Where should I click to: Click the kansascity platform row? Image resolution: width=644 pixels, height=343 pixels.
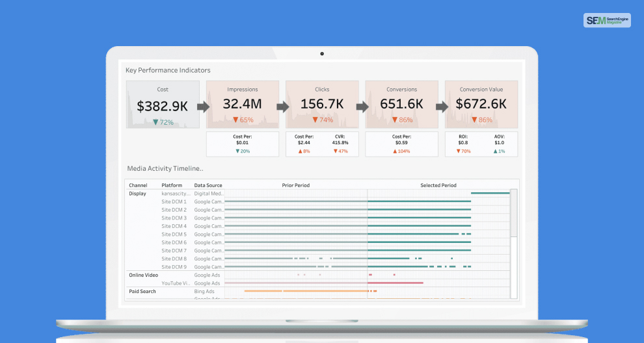click(x=176, y=194)
